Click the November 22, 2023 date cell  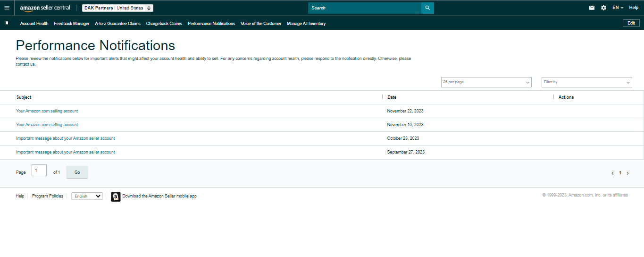pyautogui.click(x=405, y=111)
